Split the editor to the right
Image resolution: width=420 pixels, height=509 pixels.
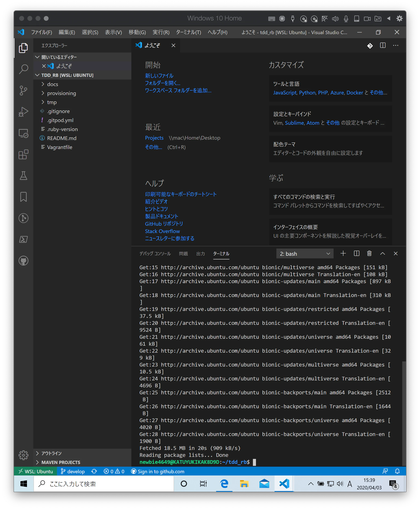point(382,46)
